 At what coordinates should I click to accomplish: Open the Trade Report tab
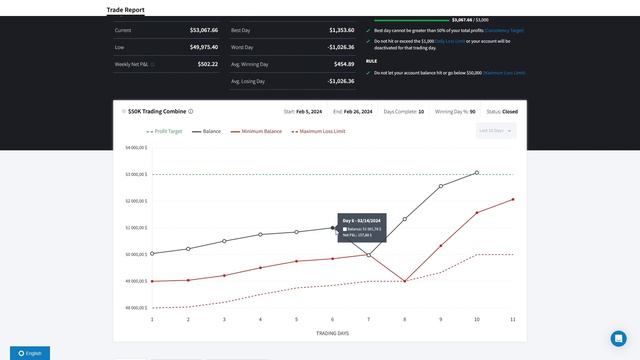point(126,10)
